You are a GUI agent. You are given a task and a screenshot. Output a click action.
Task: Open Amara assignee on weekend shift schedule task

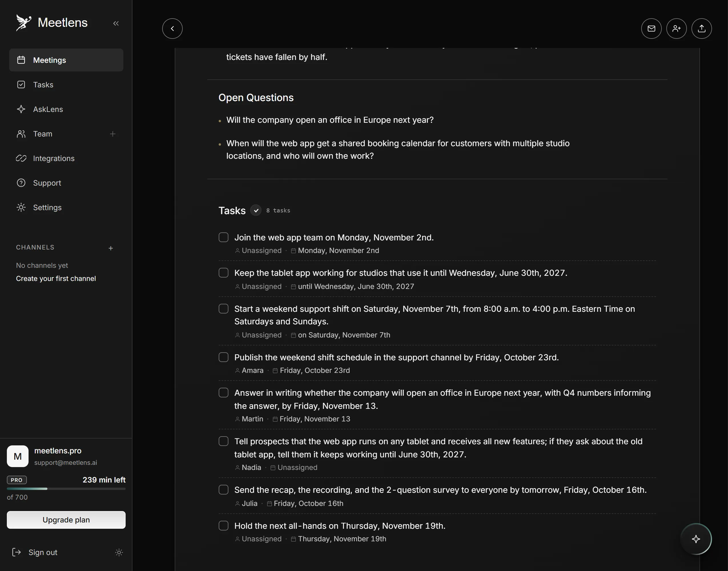pyautogui.click(x=249, y=370)
